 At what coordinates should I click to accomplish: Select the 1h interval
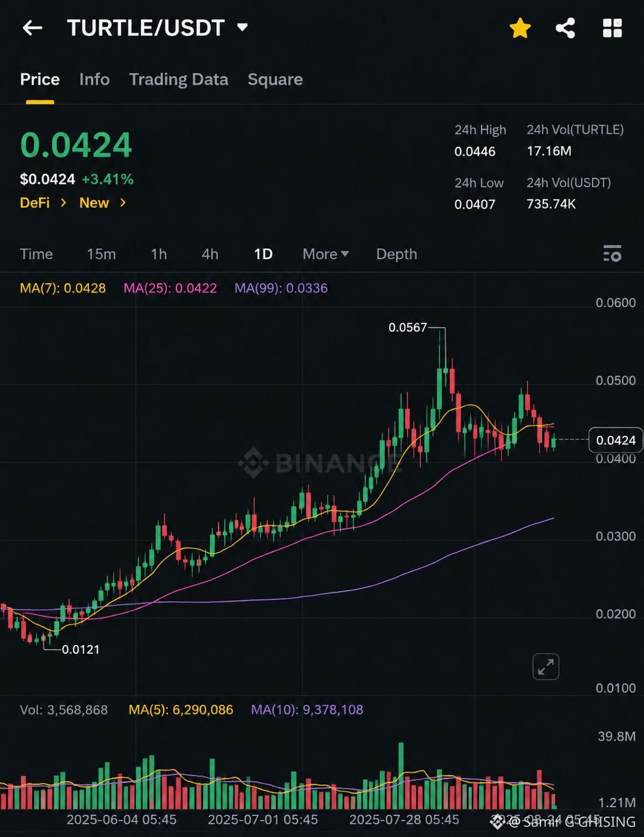coord(159,254)
